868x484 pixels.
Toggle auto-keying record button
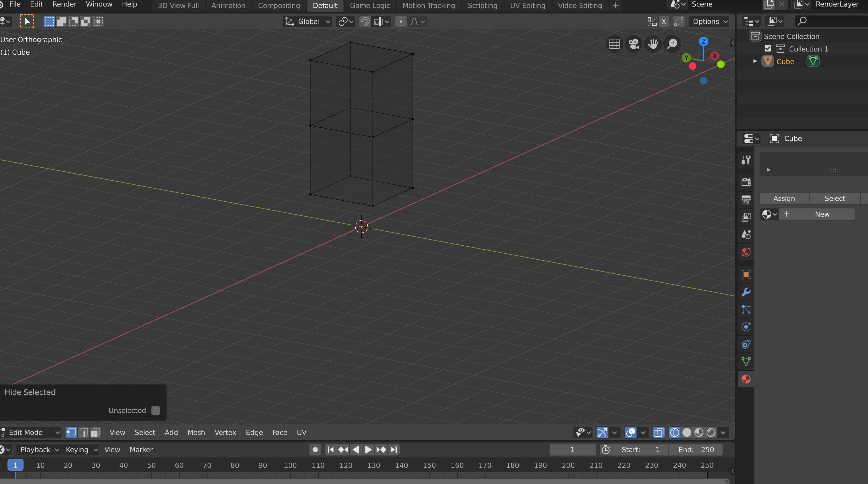(x=315, y=450)
